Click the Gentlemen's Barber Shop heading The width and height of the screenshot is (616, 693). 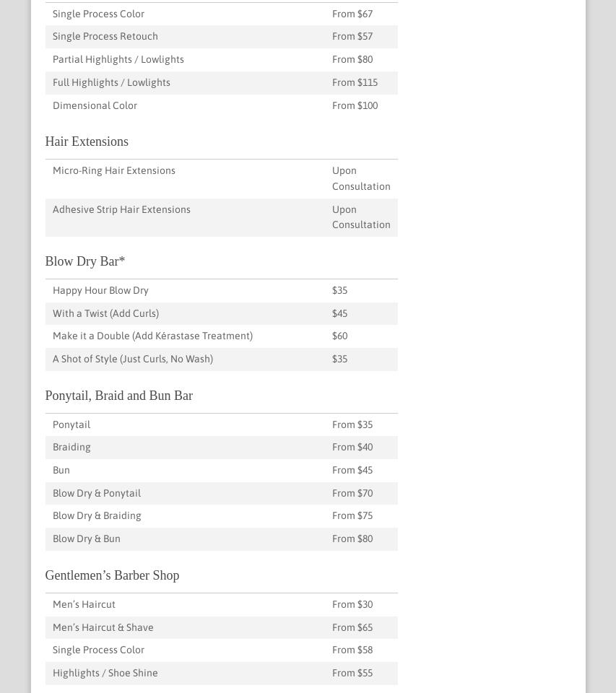(x=112, y=575)
